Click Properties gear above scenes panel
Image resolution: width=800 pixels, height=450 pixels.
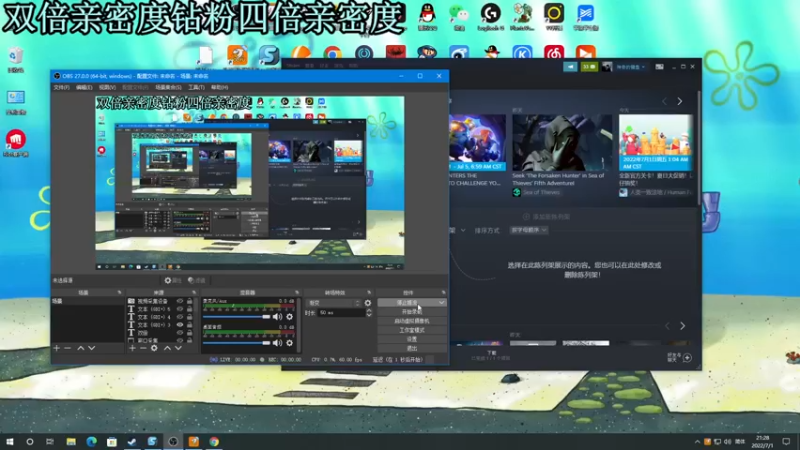[172, 280]
